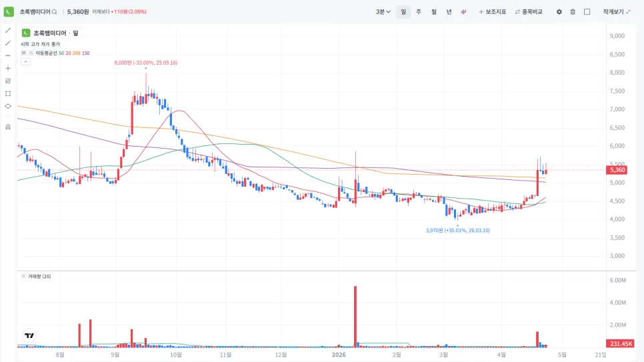Open stock search via magnifier icon
The height and width of the screenshot is (362, 644).
(54, 12)
